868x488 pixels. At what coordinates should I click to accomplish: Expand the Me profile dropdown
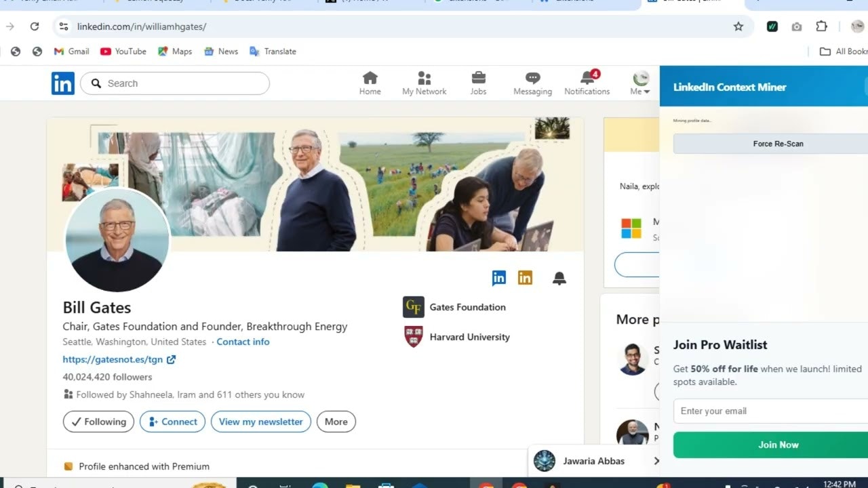[640, 83]
